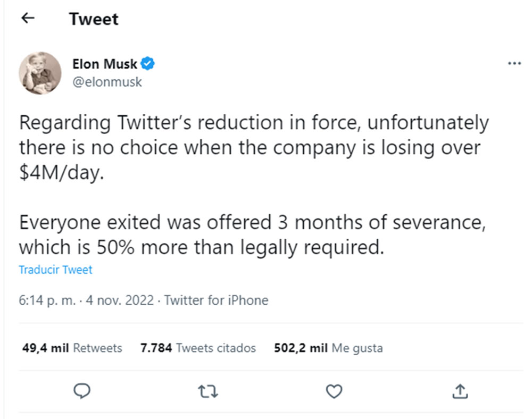Screen dimensions: 532x419
Task: Like the tweet with the heart icon
Action: pos(334,391)
